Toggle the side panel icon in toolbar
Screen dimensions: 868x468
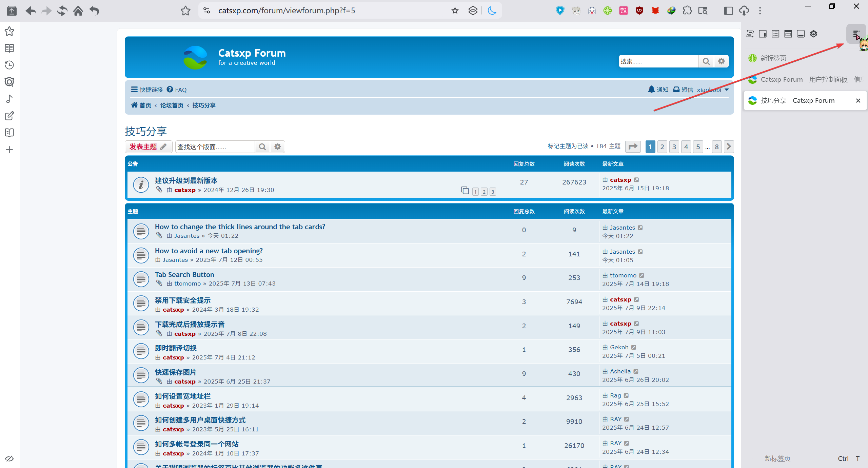(728, 11)
